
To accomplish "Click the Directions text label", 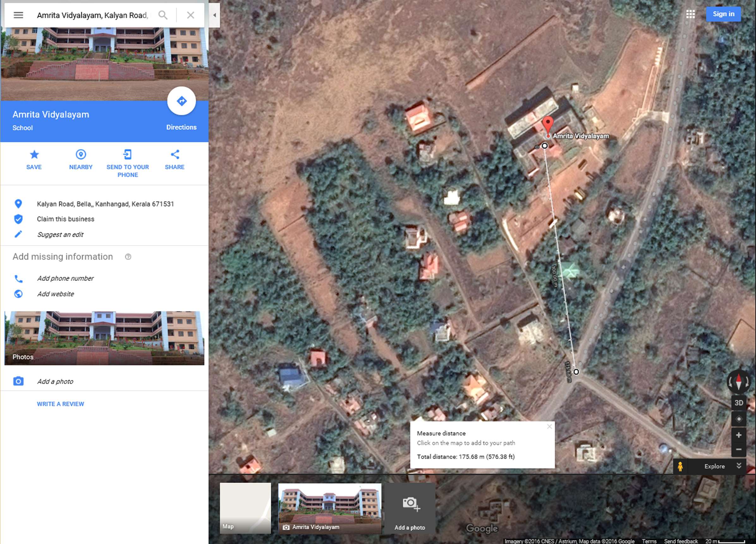I will 181,127.
